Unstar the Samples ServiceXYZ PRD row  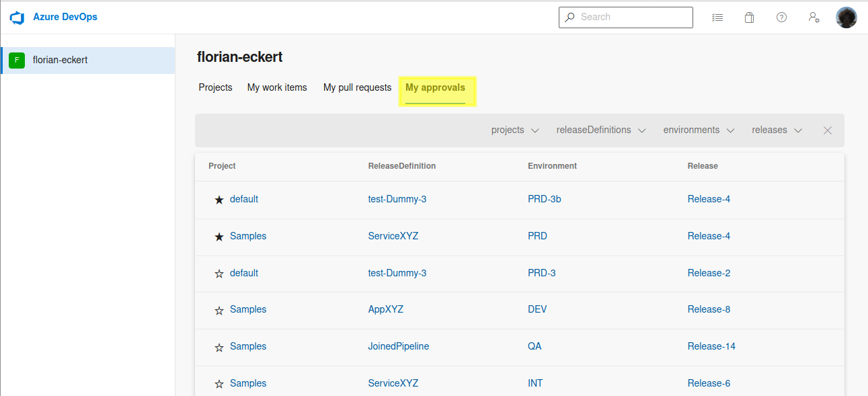pyautogui.click(x=219, y=237)
